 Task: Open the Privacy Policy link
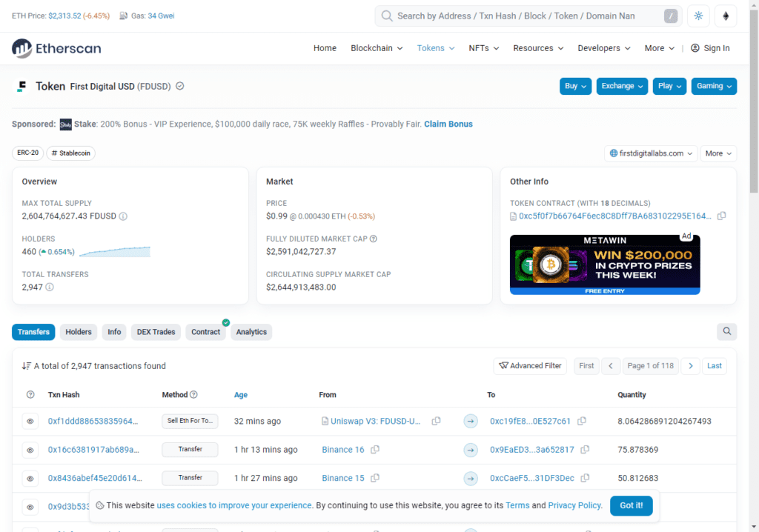pyautogui.click(x=574, y=505)
